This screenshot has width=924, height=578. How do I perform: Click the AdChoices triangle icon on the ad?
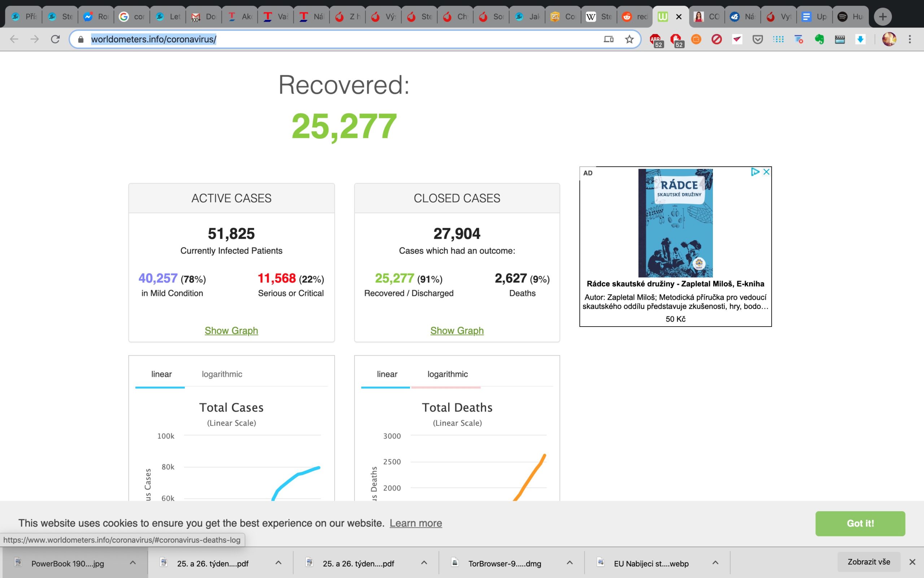click(x=755, y=172)
